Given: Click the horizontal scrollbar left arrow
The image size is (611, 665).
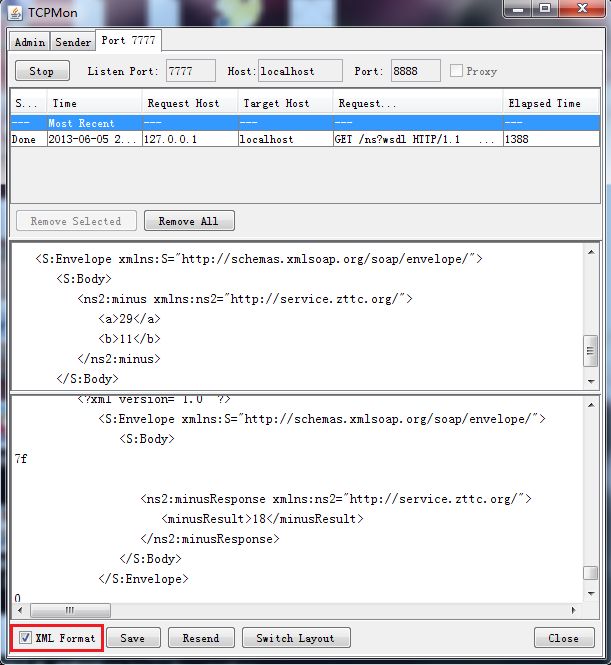Looking at the screenshot, I should coord(20,610).
